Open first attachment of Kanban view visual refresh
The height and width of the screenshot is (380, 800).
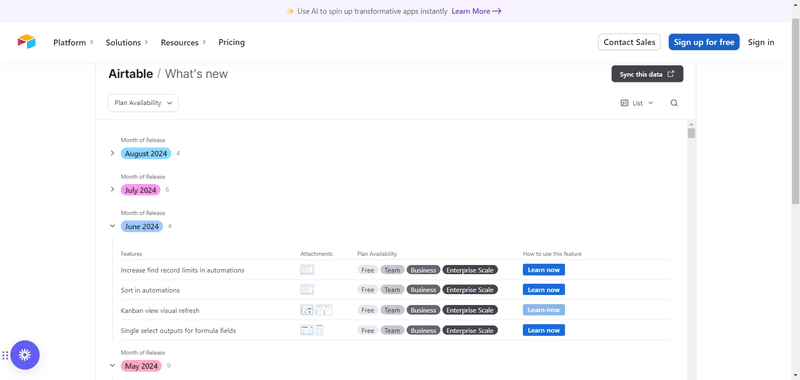point(307,310)
